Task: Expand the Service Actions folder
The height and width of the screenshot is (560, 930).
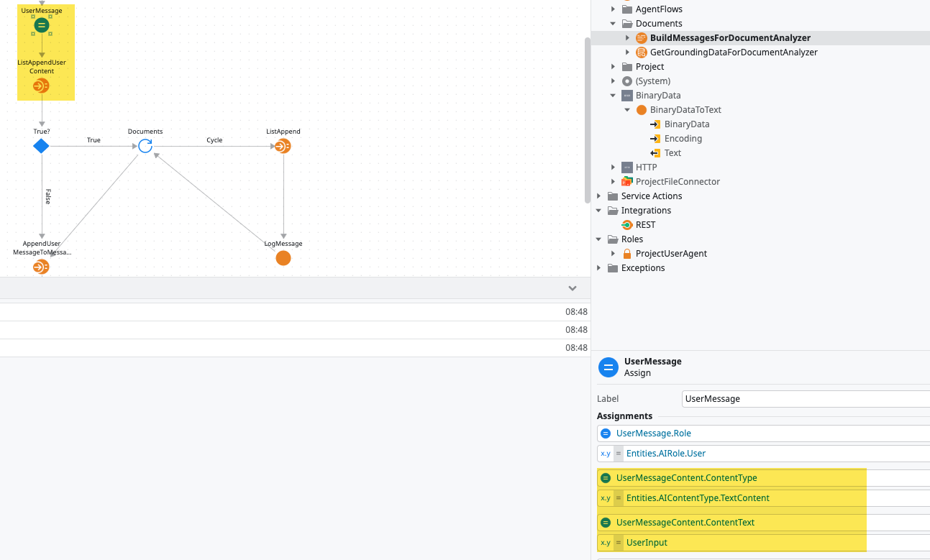Action: [x=599, y=196]
